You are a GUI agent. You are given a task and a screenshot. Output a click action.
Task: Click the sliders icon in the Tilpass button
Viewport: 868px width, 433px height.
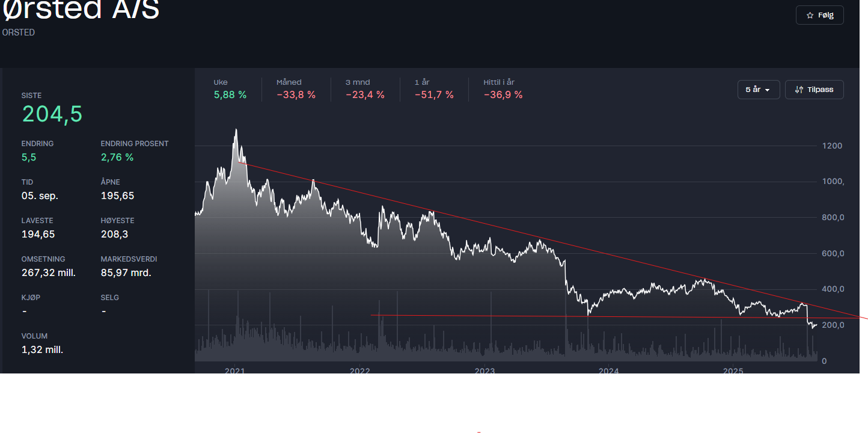(x=799, y=90)
